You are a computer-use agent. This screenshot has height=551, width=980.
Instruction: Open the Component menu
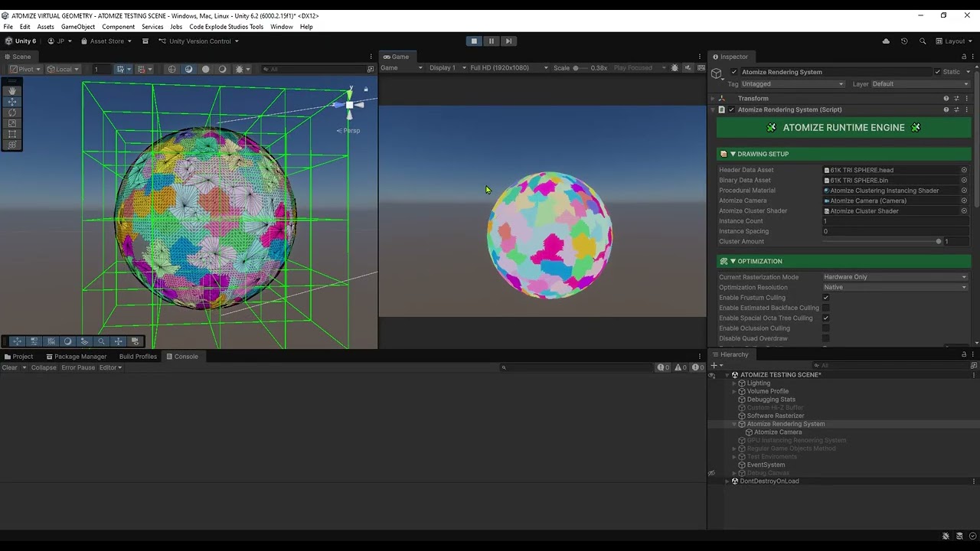[x=119, y=27]
